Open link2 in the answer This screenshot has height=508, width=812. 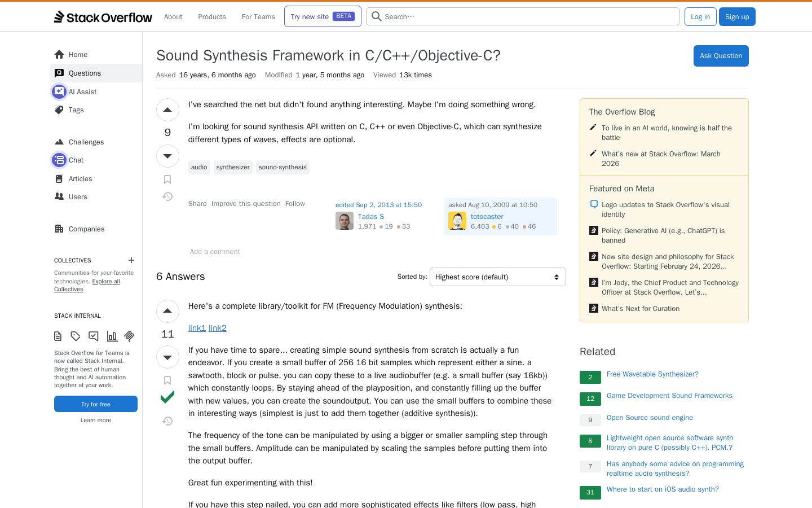pyautogui.click(x=218, y=328)
